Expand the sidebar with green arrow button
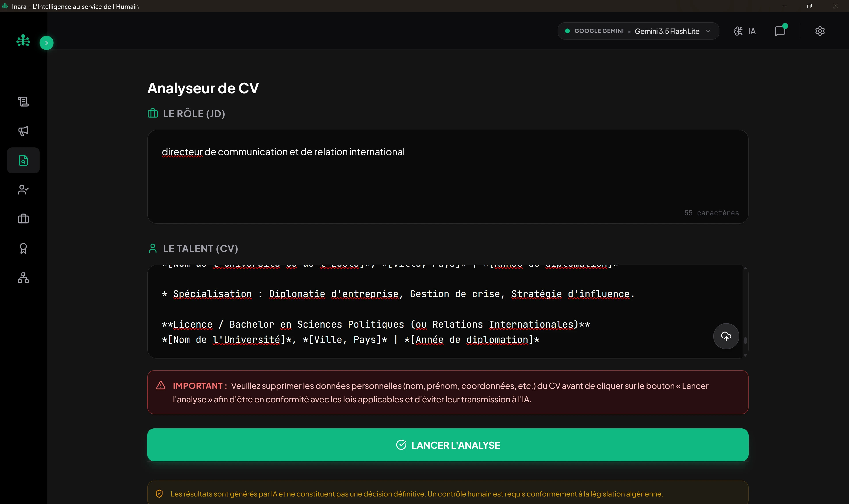Screen dimensions: 849x504 click(46, 43)
